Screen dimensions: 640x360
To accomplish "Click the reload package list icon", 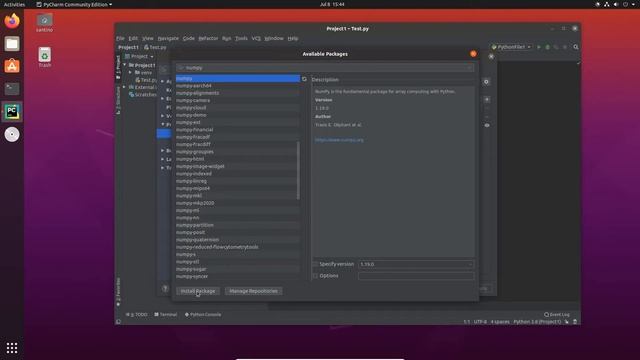I will click(x=304, y=79).
